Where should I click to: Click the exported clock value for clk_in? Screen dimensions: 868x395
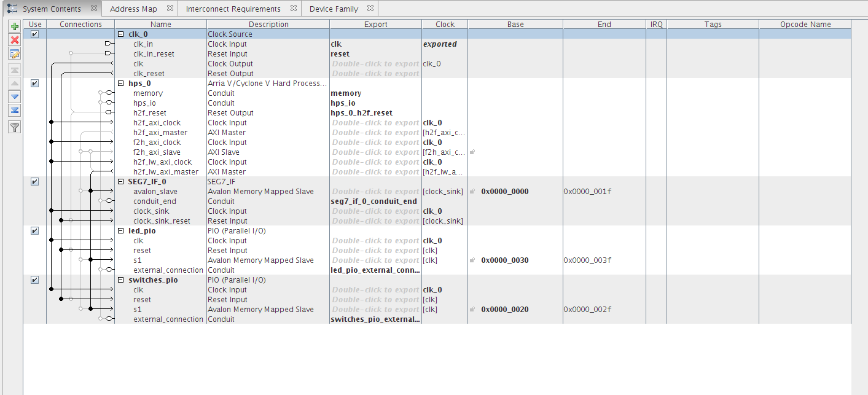[440, 44]
